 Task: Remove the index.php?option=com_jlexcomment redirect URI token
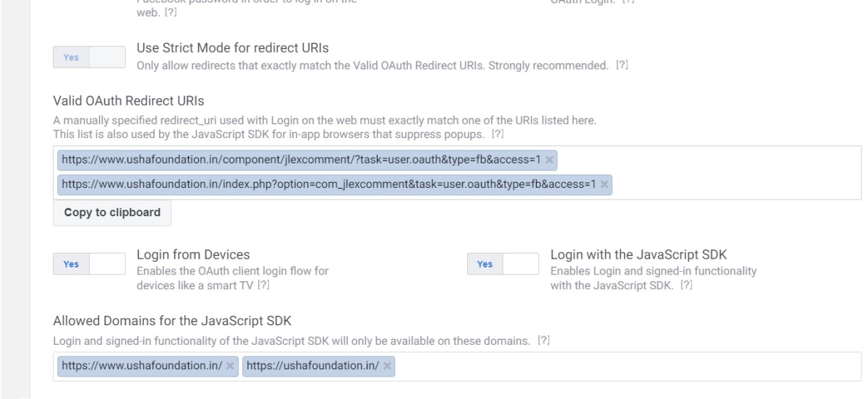tap(604, 184)
